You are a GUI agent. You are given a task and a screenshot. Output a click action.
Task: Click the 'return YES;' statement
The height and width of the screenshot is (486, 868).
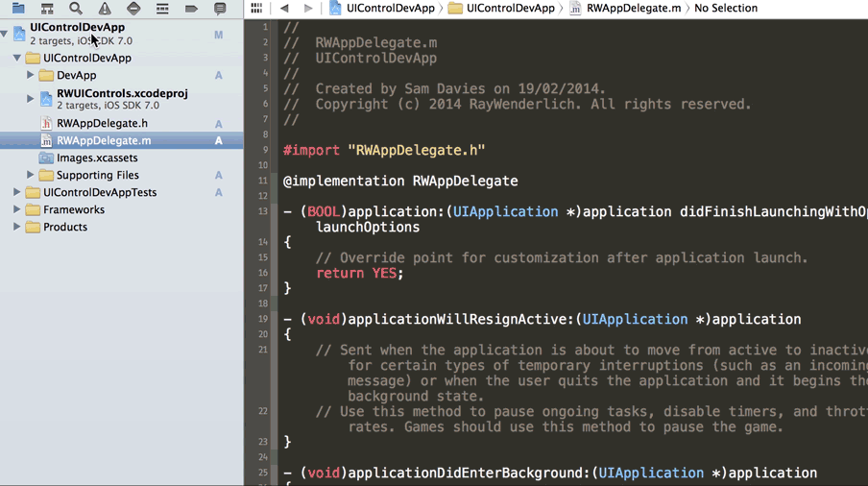coord(360,273)
